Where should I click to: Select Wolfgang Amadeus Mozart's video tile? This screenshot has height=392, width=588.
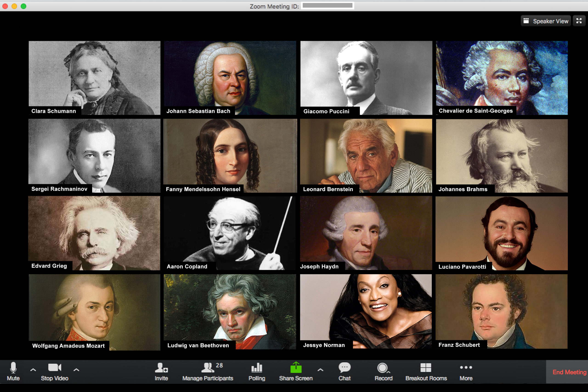click(x=94, y=312)
